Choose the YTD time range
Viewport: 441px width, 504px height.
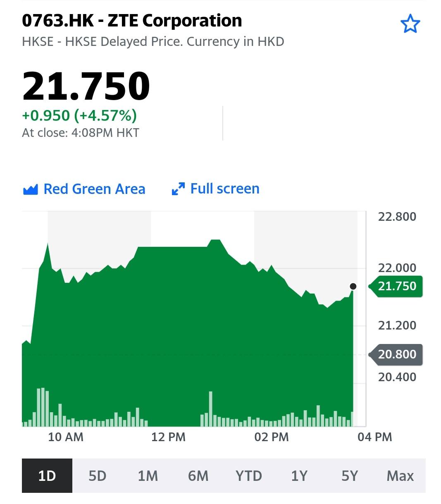(x=249, y=475)
